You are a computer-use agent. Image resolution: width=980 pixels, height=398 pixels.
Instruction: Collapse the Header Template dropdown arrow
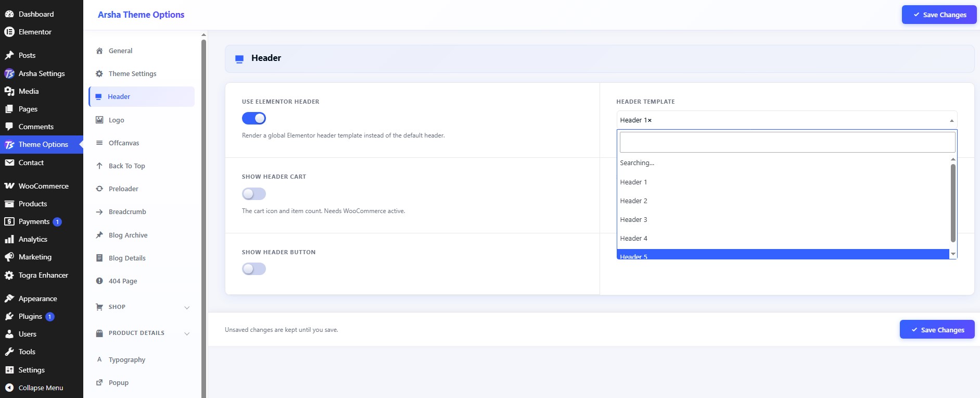point(951,120)
